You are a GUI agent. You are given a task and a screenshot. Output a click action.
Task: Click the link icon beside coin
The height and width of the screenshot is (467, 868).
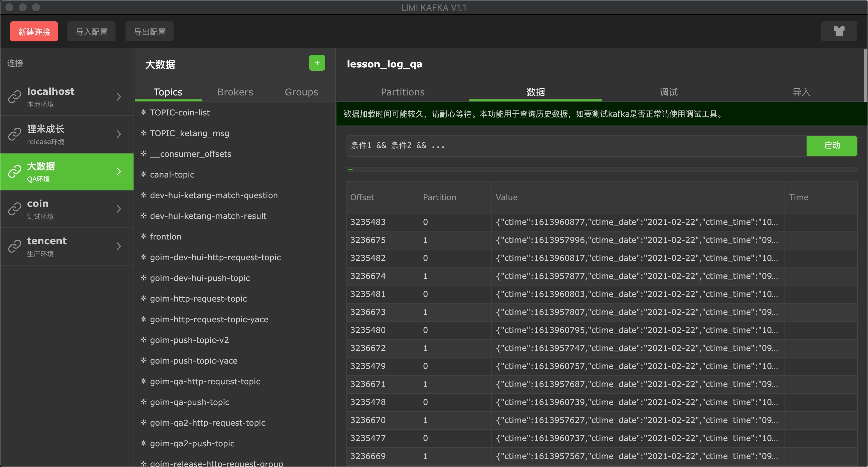(x=15, y=209)
